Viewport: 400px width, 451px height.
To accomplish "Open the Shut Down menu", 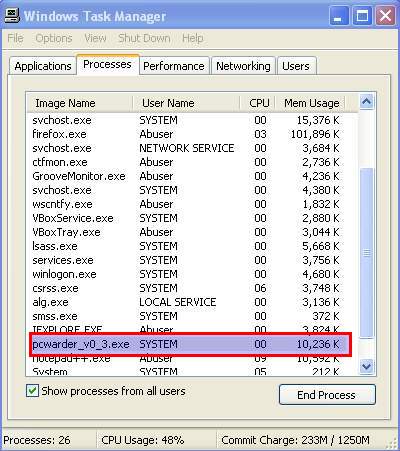I will [x=144, y=38].
